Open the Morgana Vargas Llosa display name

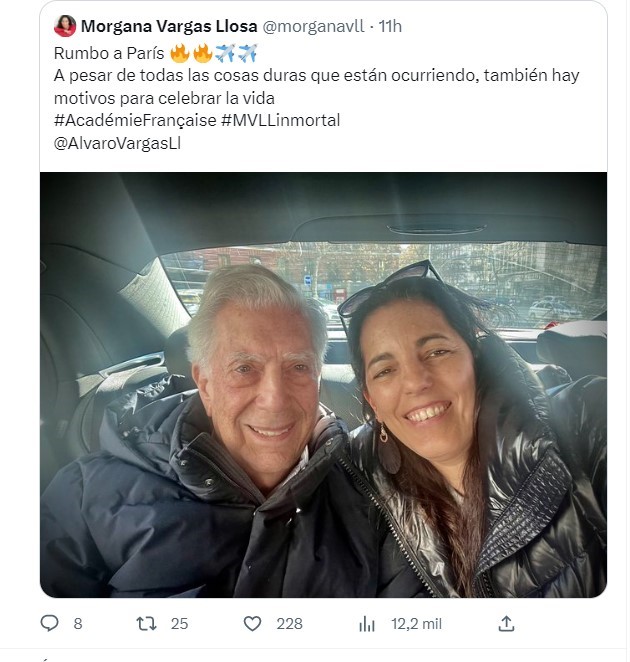(x=169, y=26)
